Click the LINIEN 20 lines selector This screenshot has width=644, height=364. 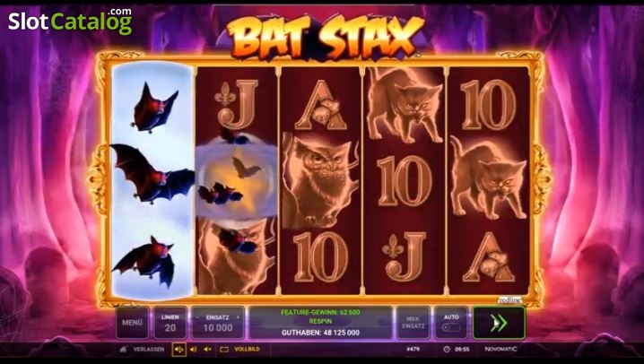pos(170,323)
